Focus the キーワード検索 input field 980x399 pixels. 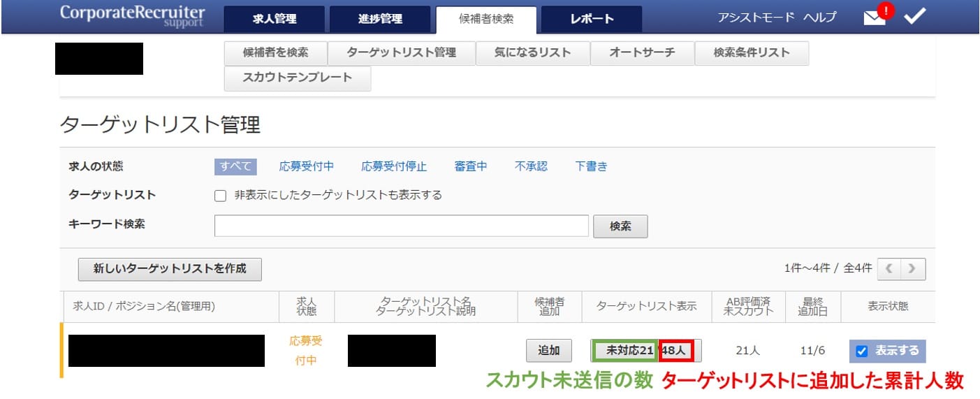[x=401, y=226]
